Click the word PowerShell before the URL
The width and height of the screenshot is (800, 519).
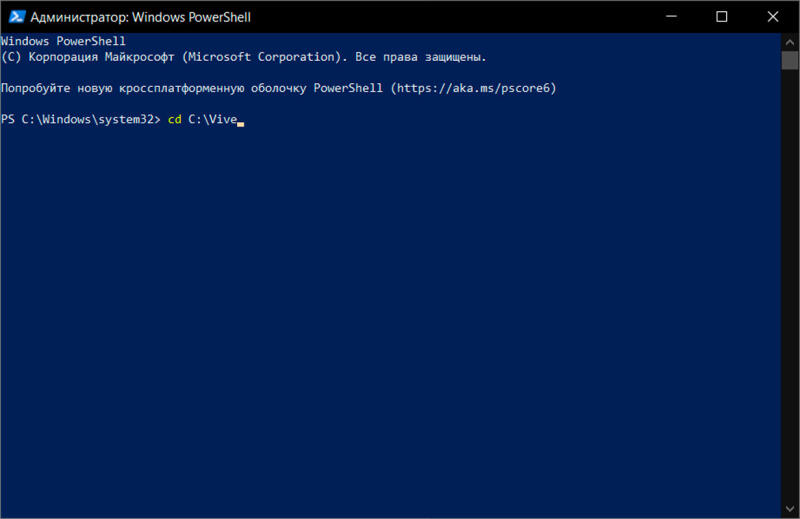348,88
